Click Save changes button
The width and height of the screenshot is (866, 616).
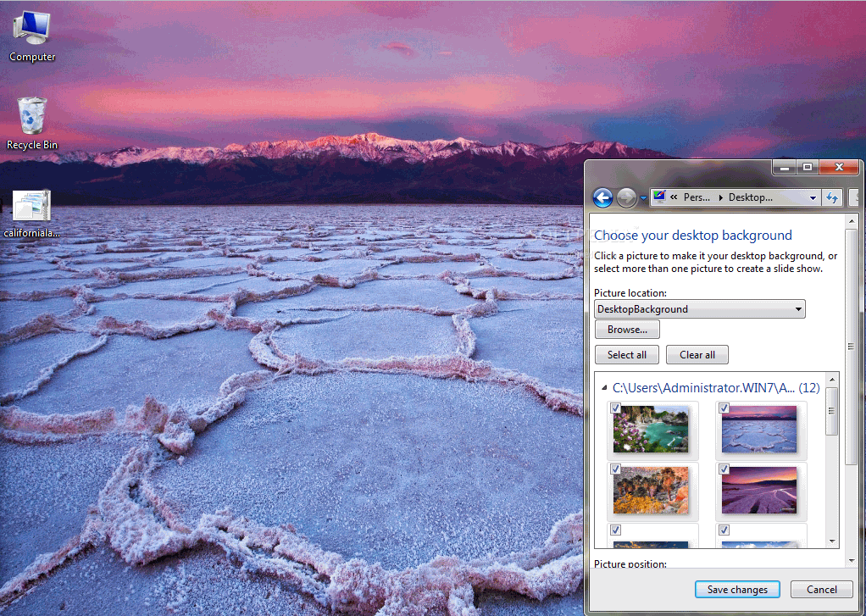coord(737,590)
